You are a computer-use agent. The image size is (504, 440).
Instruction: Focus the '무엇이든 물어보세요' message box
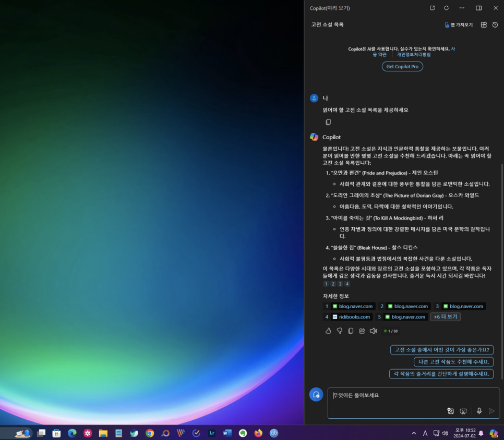click(413, 403)
